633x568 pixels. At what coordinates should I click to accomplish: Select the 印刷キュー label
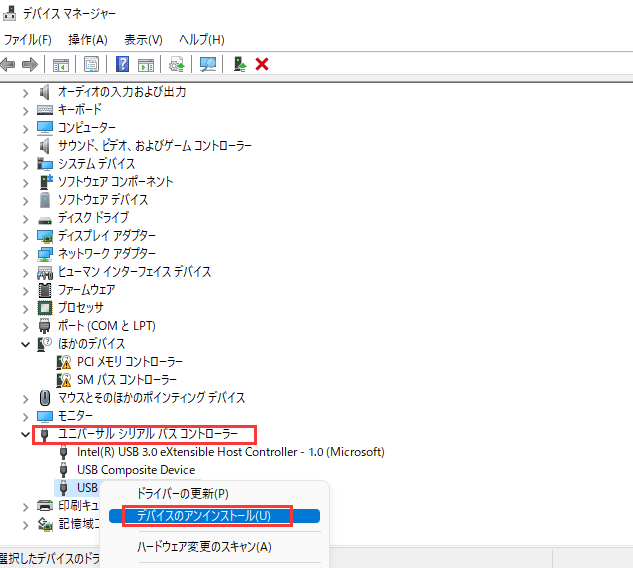tap(79, 505)
